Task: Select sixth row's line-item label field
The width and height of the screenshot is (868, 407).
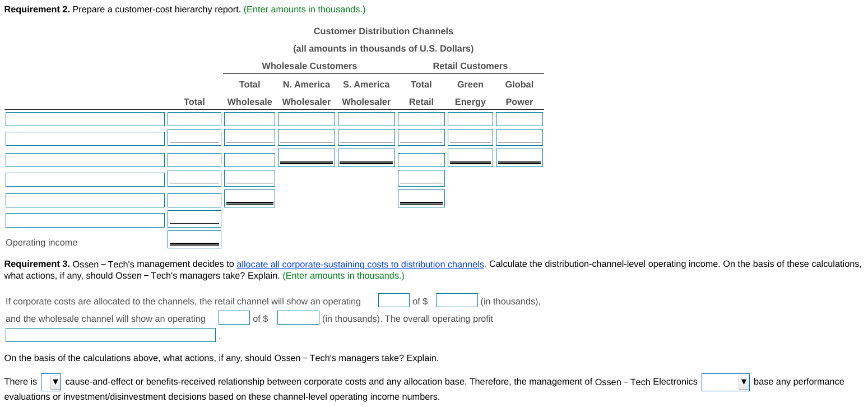Action: coord(85,220)
